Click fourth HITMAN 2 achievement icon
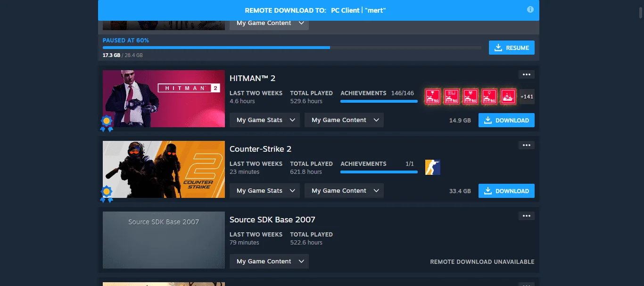Image resolution: width=644 pixels, height=286 pixels. tap(489, 97)
